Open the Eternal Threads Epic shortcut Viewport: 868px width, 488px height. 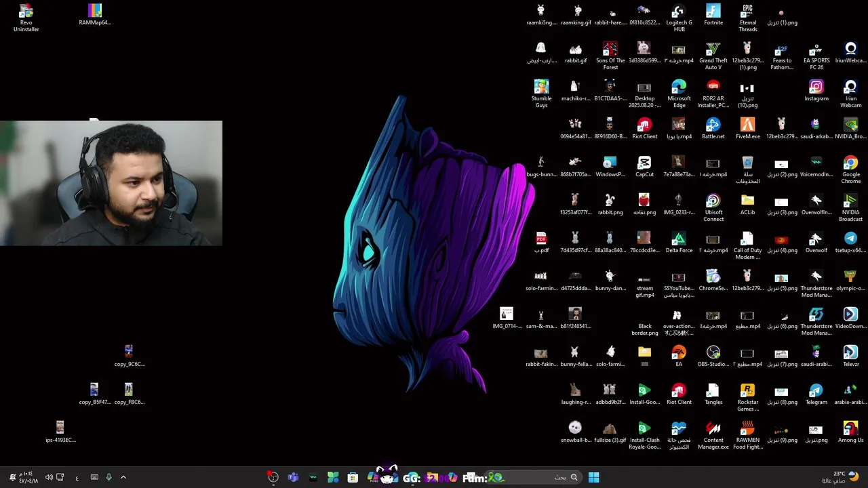click(747, 18)
